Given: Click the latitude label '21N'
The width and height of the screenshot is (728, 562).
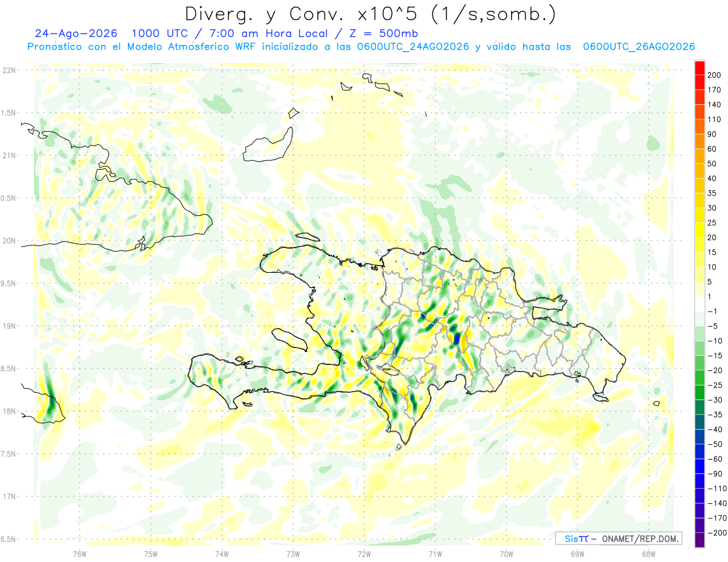Looking at the screenshot, I should click(x=8, y=155).
